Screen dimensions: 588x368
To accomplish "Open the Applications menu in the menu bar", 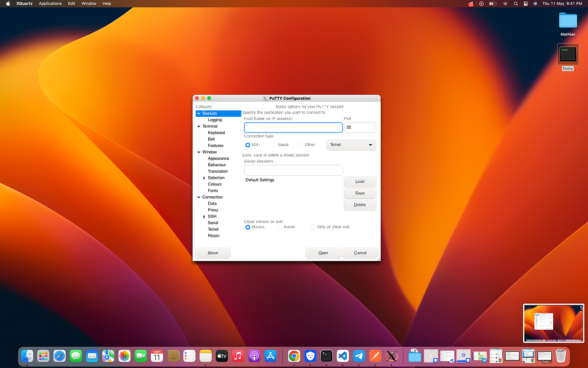I will tap(50, 3).
